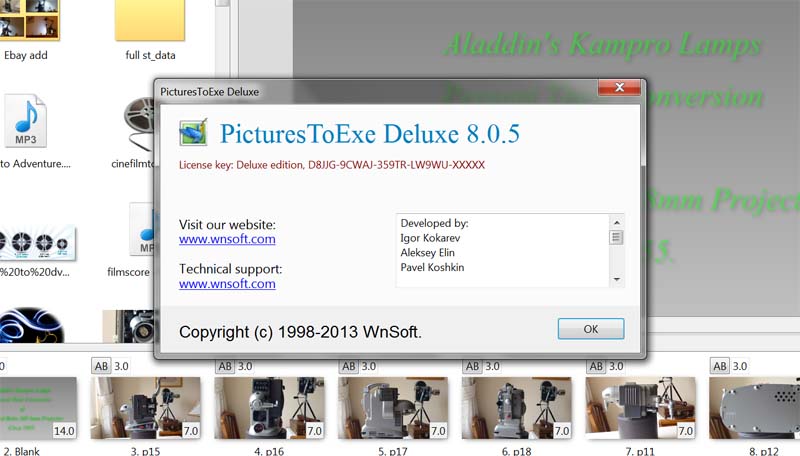
Task: Select slide 2 Blank in the slide list
Action: [38, 408]
